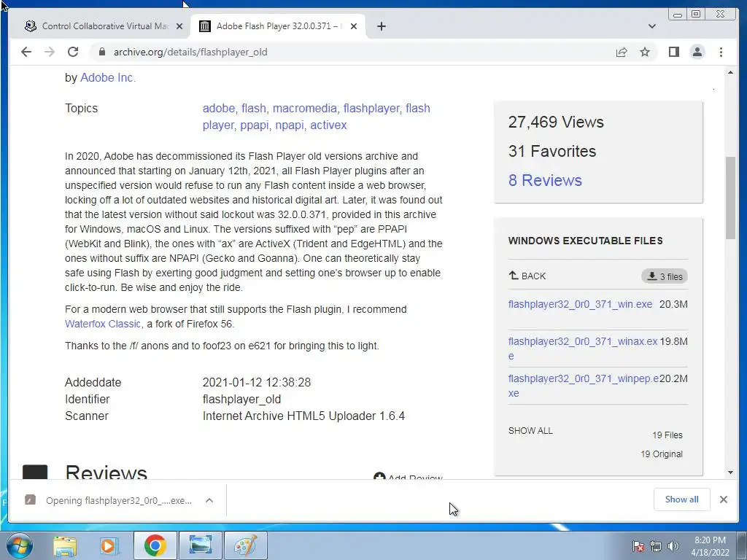
Task: Bookmark this page with the star
Action: 645,52
